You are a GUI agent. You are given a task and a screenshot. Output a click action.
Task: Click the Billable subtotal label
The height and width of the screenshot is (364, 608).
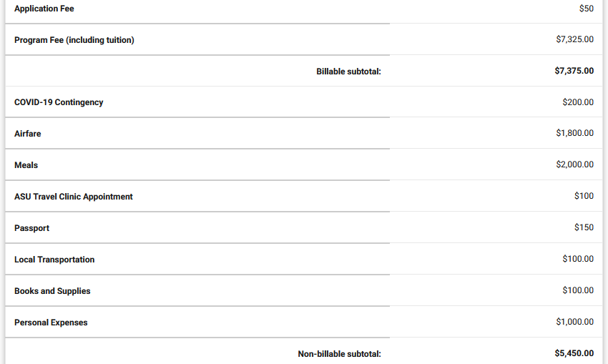click(348, 72)
